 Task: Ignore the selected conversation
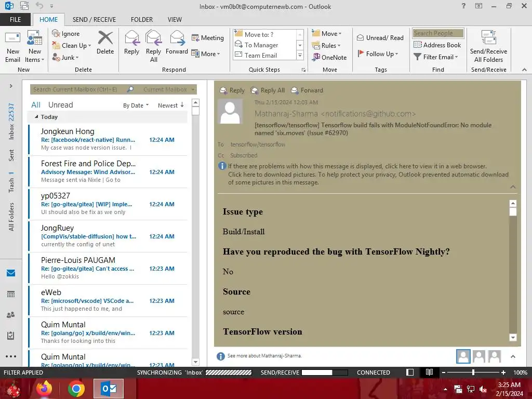(x=66, y=34)
